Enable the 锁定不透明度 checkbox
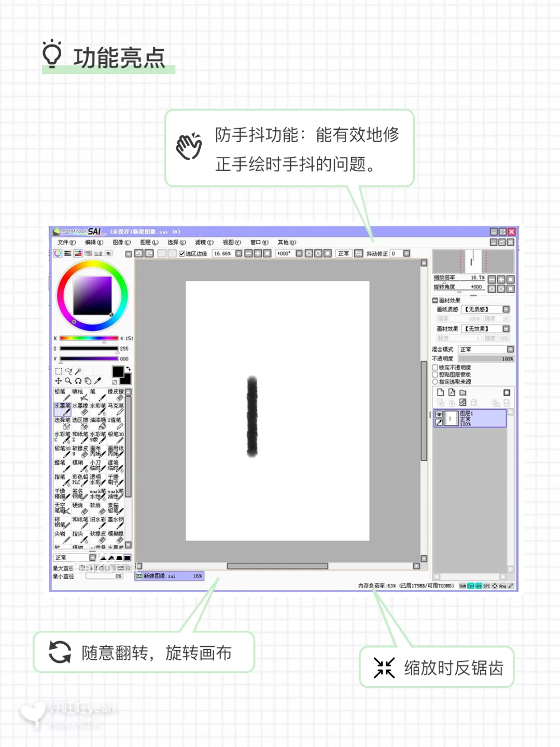This screenshot has width=560, height=747. tap(435, 368)
